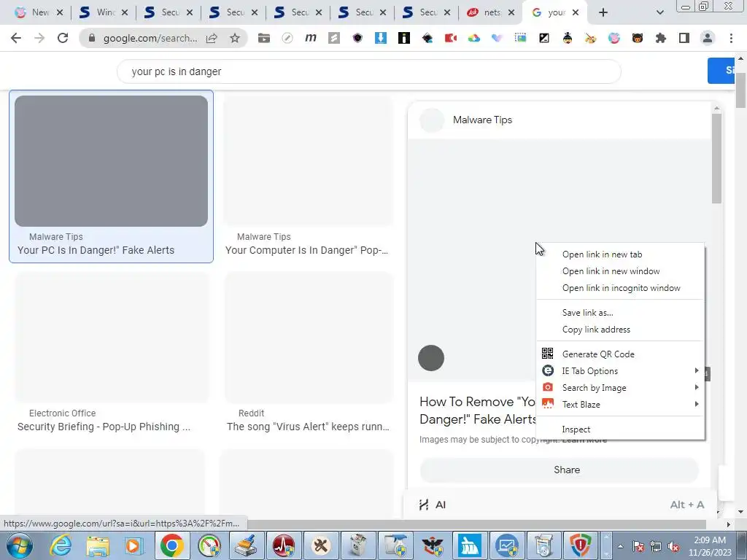
Task: Open the Chrome profile avatar
Action: point(708,38)
